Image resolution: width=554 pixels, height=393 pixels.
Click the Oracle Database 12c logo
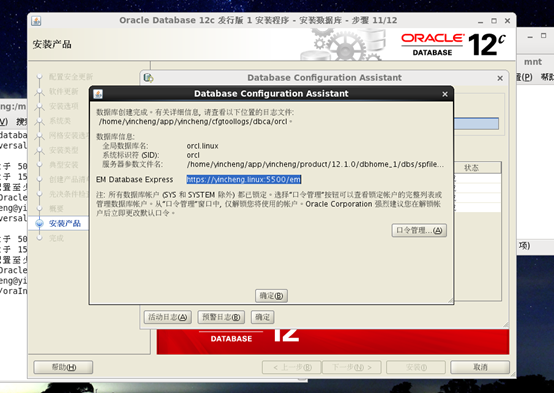[x=454, y=45]
